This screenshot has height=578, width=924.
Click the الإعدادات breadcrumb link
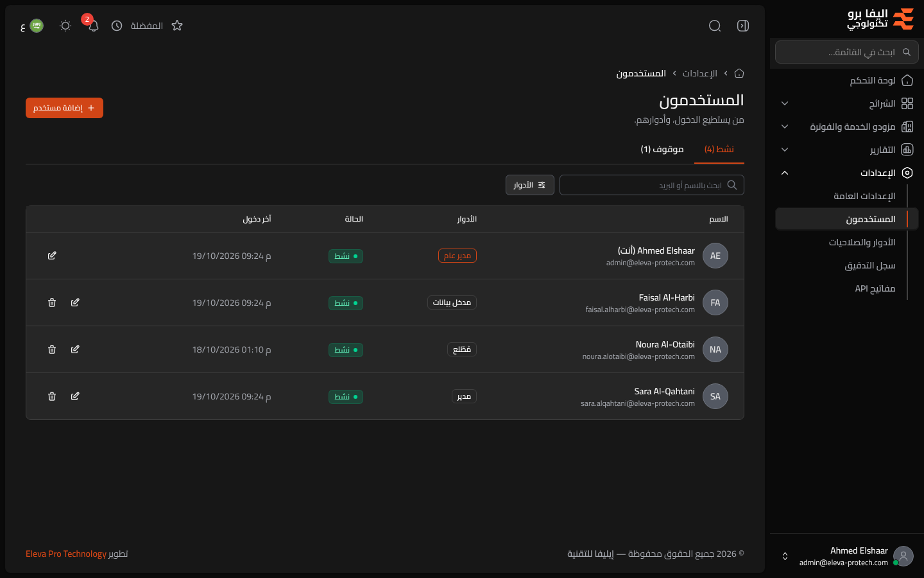point(699,73)
